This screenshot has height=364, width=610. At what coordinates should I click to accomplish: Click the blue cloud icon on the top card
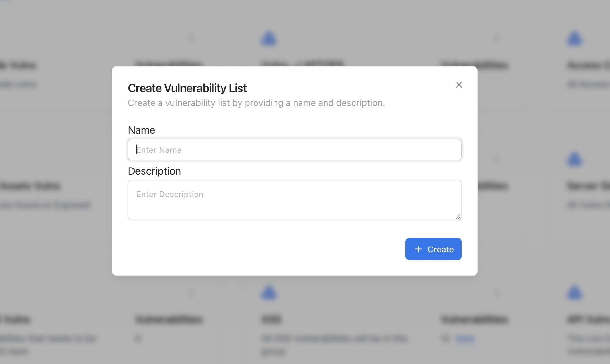pyautogui.click(x=269, y=38)
